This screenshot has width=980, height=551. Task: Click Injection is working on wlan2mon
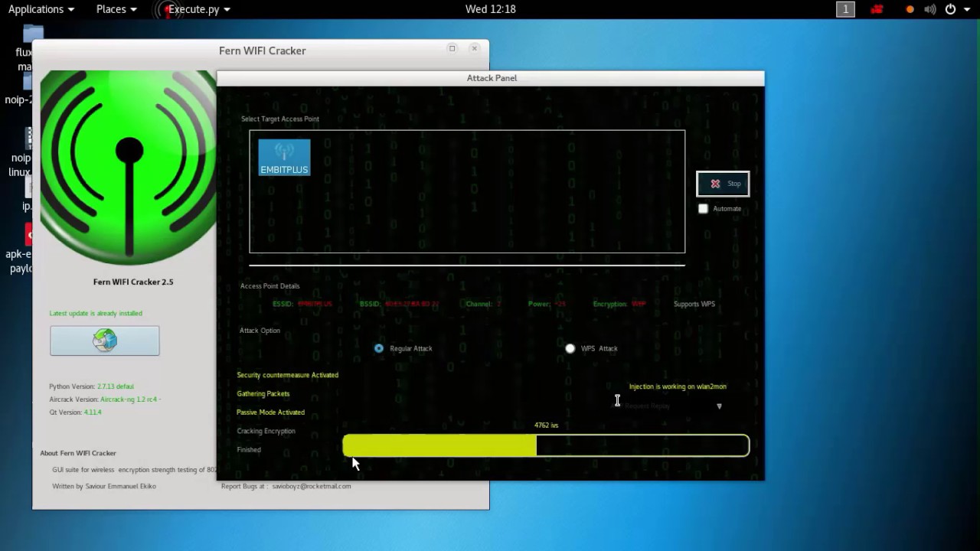click(x=678, y=386)
